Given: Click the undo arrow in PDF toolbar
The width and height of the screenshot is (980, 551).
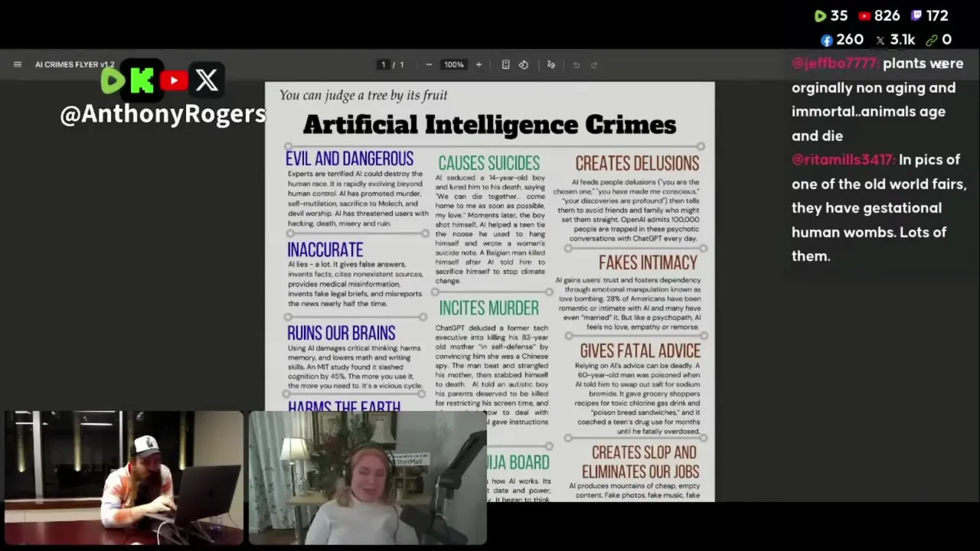Looking at the screenshot, I should tap(577, 64).
